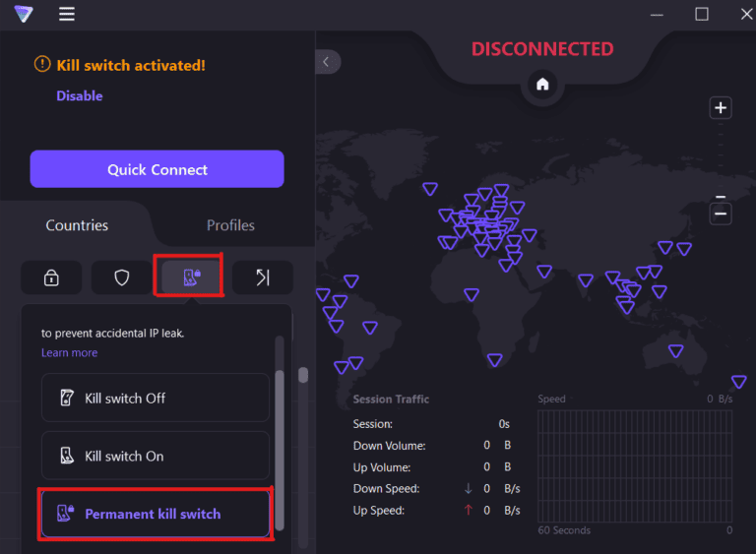Image resolution: width=756 pixels, height=554 pixels.
Task: Open the Secure Core lock icon
Action: (51, 277)
